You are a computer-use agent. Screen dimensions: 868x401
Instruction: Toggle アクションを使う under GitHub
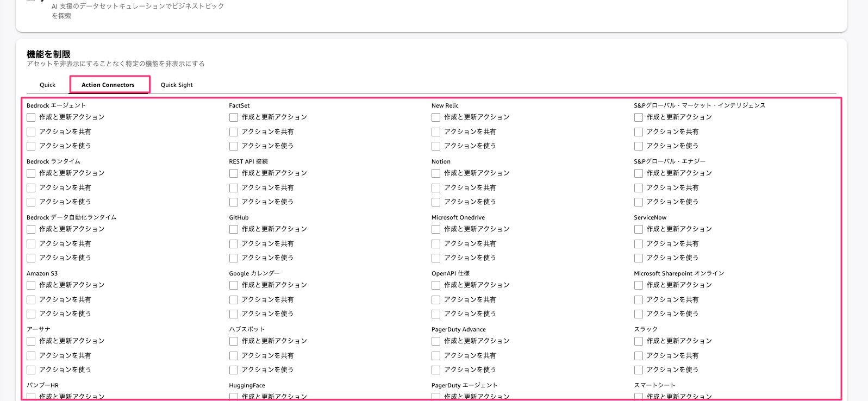coord(234,258)
